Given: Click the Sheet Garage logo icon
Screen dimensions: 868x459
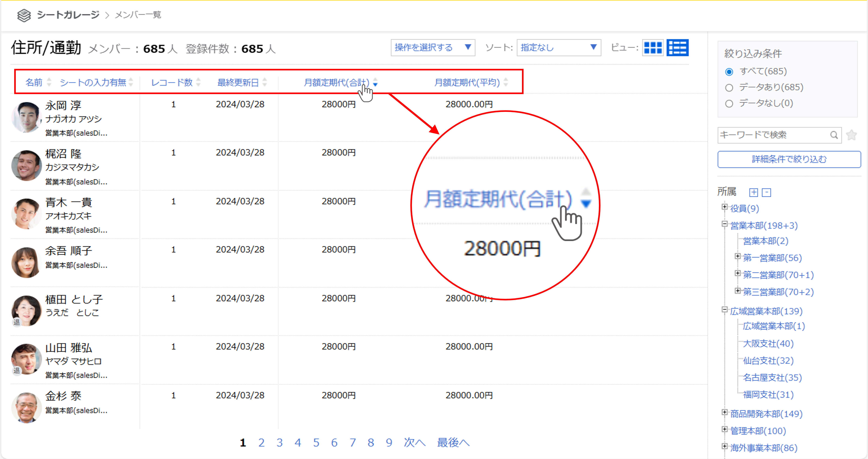Looking at the screenshot, I should point(24,15).
